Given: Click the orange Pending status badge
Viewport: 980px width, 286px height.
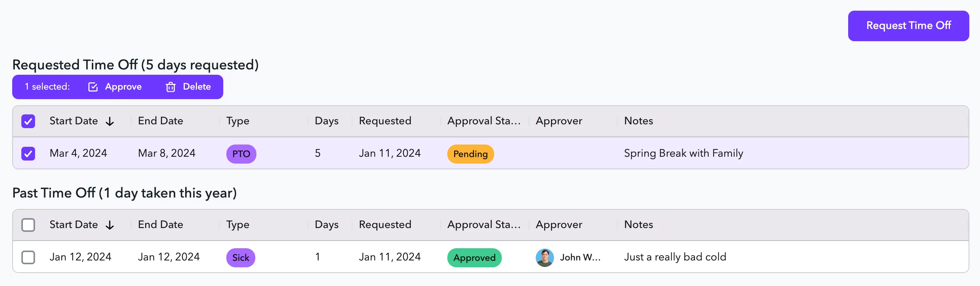Looking at the screenshot, I should 470,154.
